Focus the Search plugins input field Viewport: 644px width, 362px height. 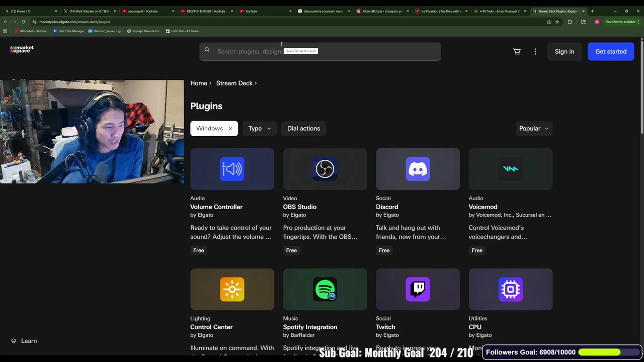coord(320,51)
